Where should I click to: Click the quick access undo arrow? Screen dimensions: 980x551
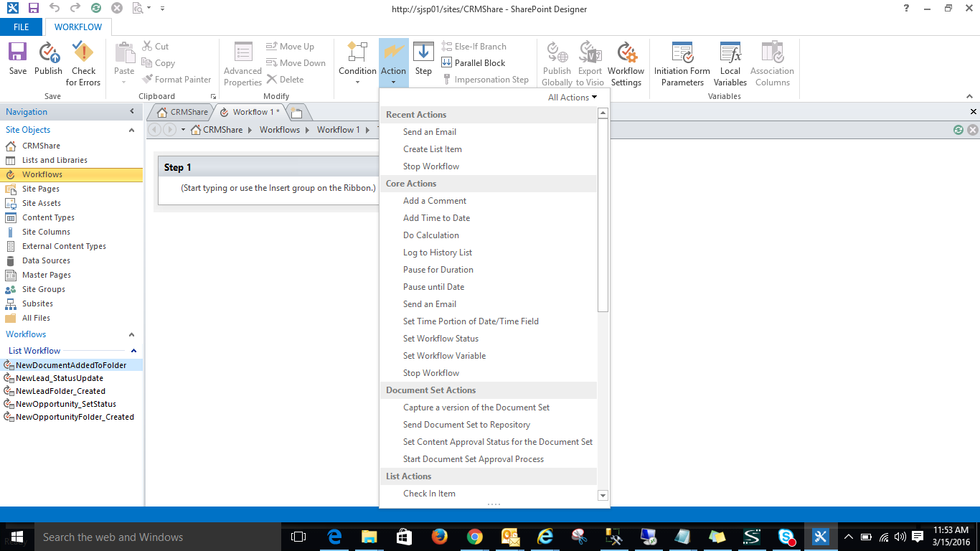click(x=55, y=9)
